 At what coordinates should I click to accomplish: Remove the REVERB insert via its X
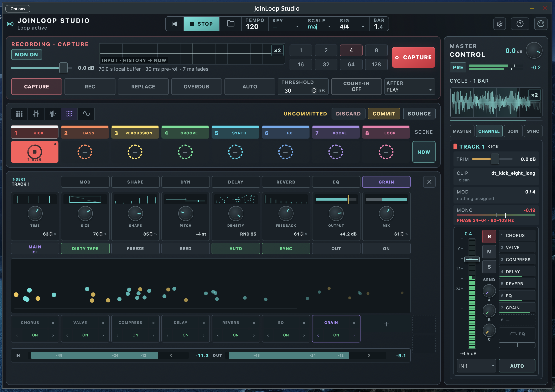[x=254, y=323]
